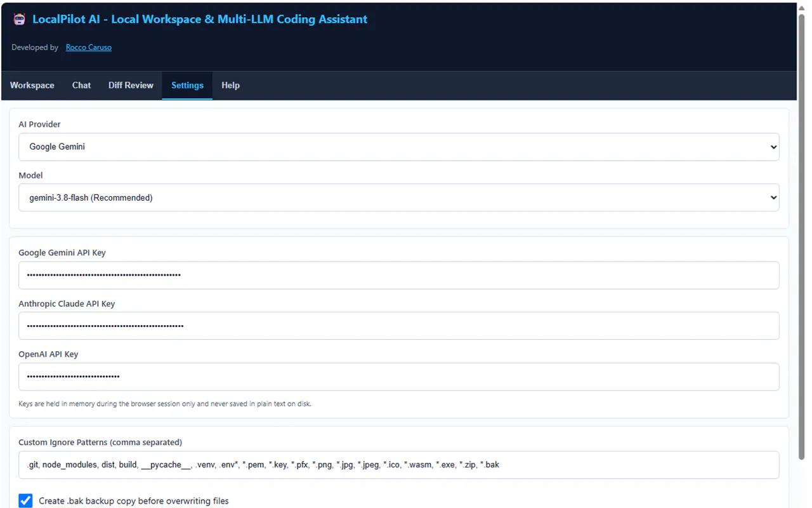
Task: Click the 'AI Provider' label
Action: pos(39,124)
